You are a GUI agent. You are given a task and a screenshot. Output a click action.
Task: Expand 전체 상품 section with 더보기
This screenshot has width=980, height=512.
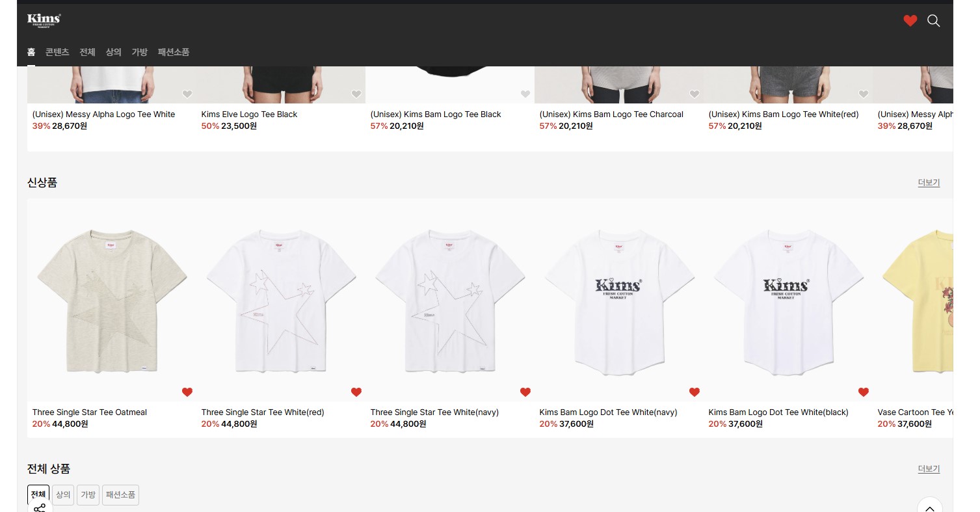929,469
